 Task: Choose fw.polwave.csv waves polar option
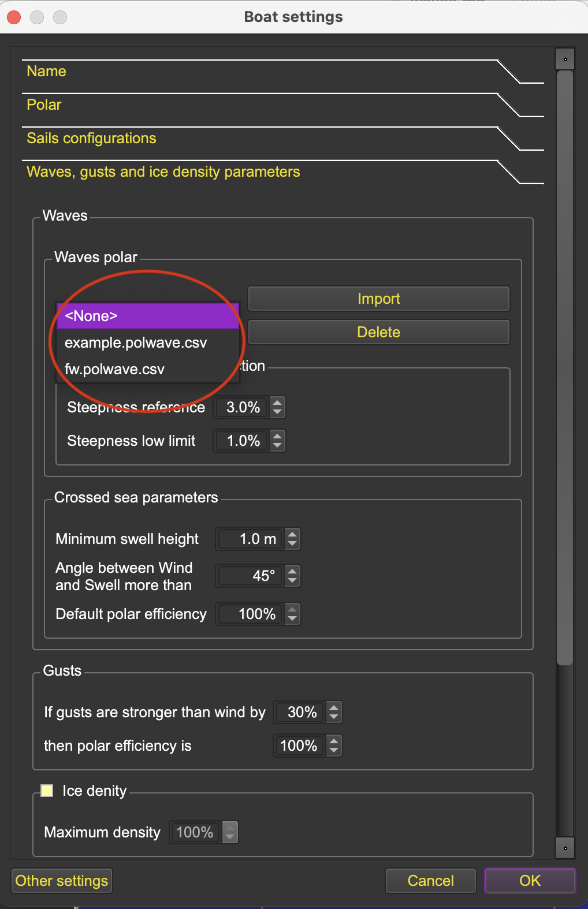coord(114,369)
